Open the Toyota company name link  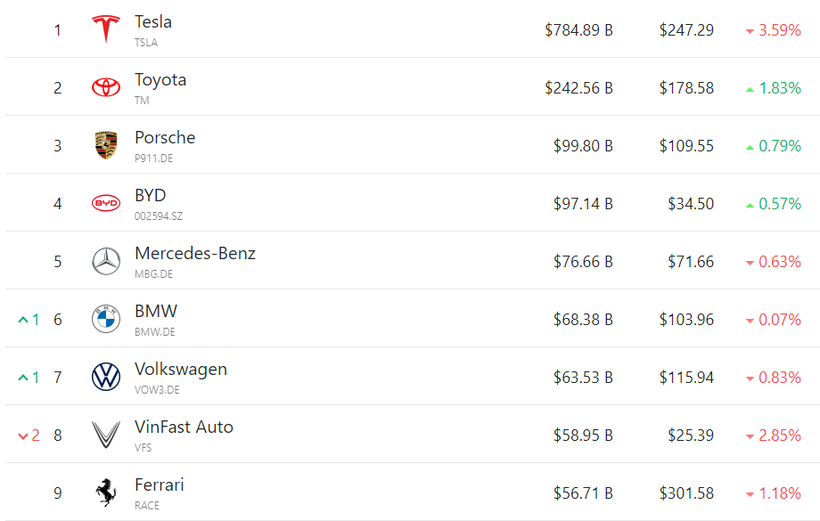[160, 80]
